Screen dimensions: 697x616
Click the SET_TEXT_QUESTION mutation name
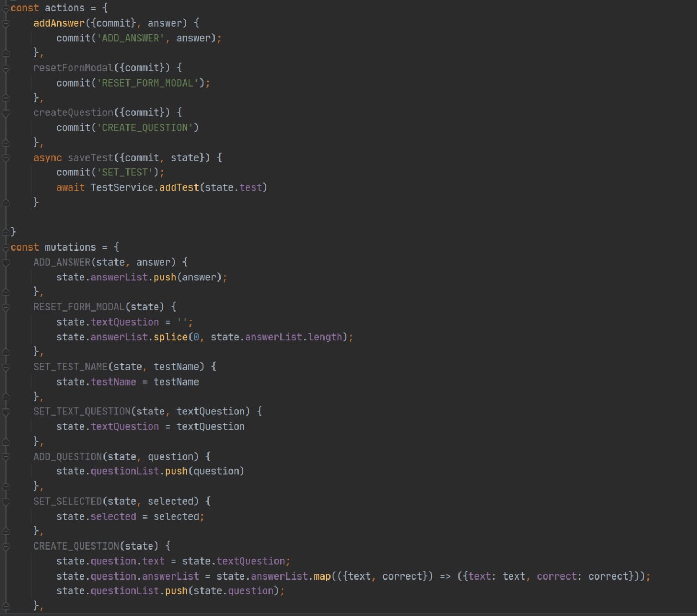(82, 411)
